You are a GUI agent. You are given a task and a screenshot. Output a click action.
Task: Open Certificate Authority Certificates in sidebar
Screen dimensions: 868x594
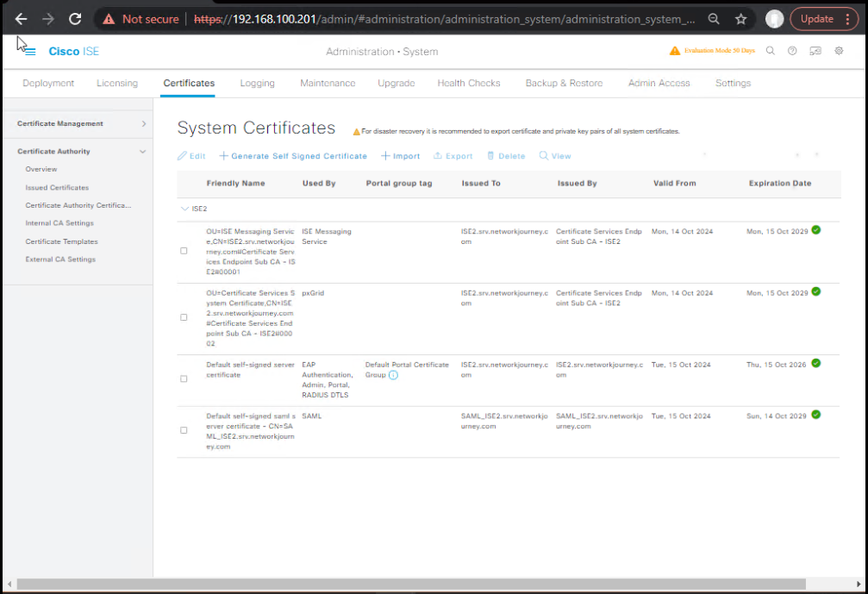click(78, 205)
